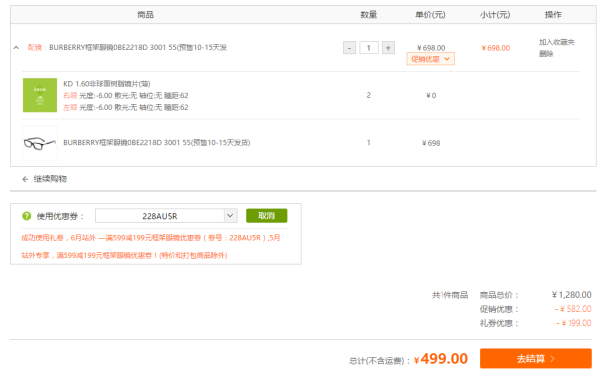
Task: Click the 商品总价 value ¥1,280.00
Action: coord(572,295)
